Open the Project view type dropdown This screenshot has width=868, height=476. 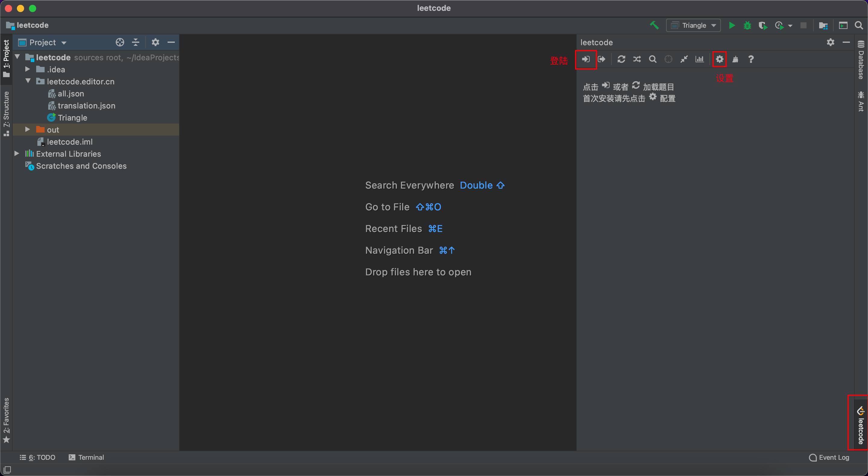click(42, 42)
